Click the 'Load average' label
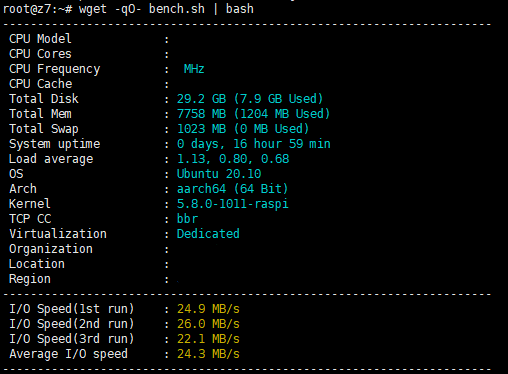Viewport: 508px width, 374px height. click(51, 159)
